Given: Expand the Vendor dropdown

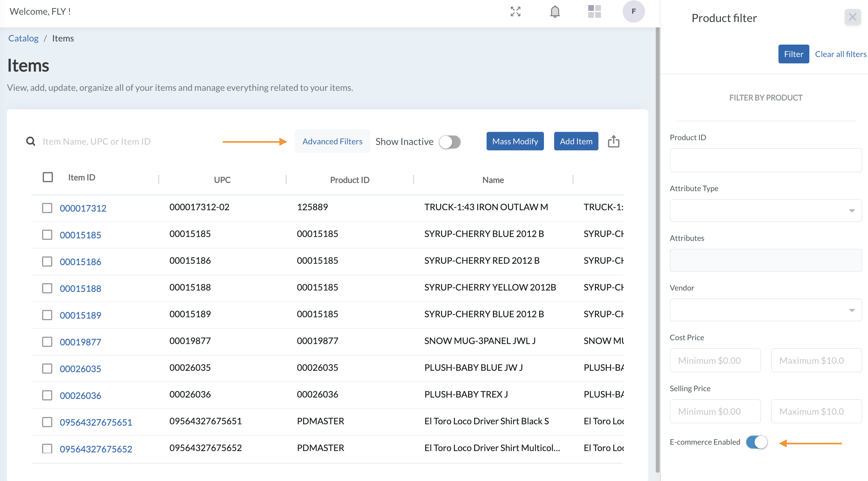Looking at the screenshot, I should tap(765, 310).
